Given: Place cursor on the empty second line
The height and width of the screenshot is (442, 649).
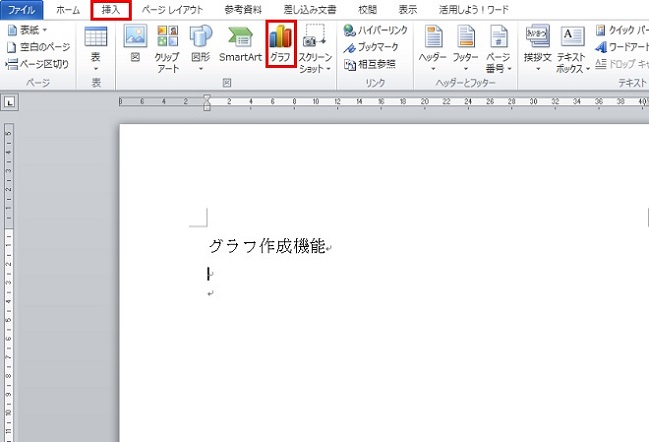Looking at the screenshot, I should click(x=209, y=274).
